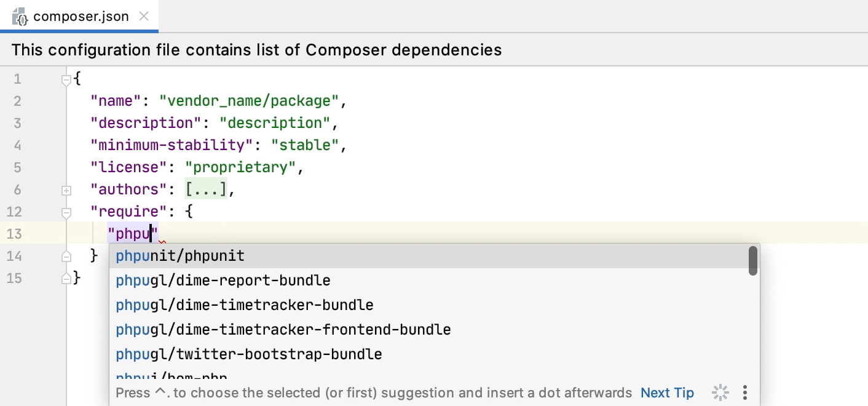Switch to the composer.json tab

pyautogui.click(x=80, y=17)
